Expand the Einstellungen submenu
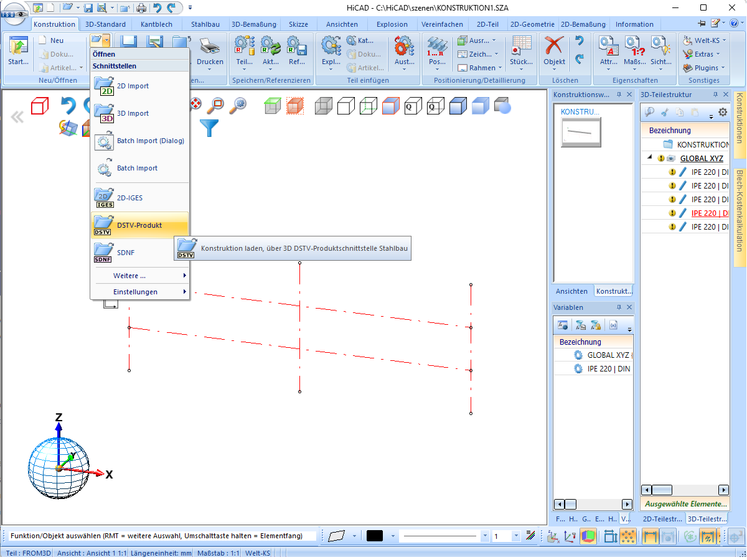Image resolution: width=747 pixels, height=560 pixels. (x=139, y=292)
